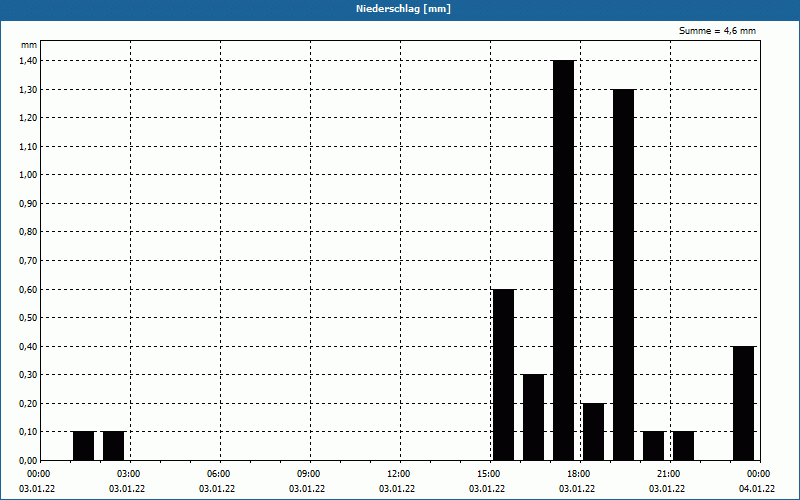Click the '0,10' y-axis value
Viewport: 800px width, 500px height.
coord(29,432)
